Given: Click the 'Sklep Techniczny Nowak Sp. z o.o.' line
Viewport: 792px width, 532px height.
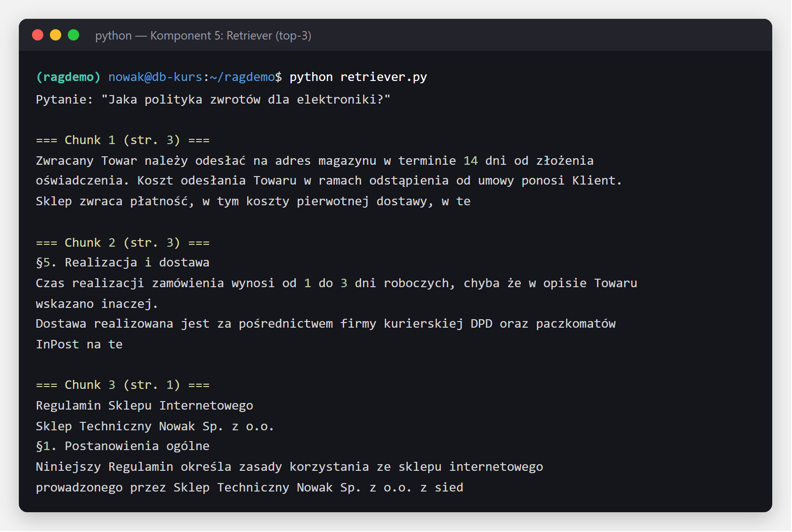Looking at the screenshot, I should (x=155, y=426).
